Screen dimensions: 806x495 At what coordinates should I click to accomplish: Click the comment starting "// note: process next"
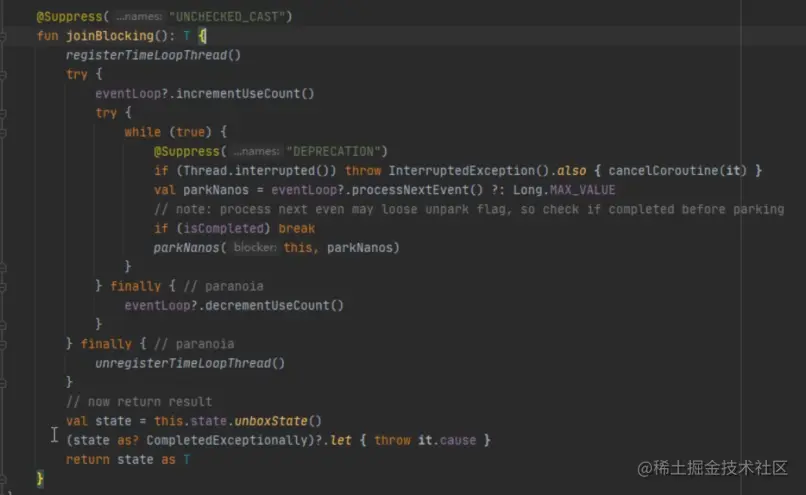point(469,209)
